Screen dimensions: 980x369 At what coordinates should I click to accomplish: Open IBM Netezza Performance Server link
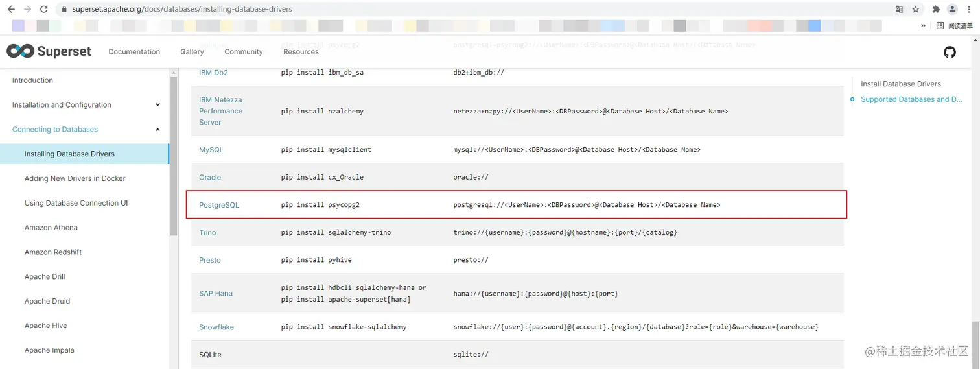(220, 111)
